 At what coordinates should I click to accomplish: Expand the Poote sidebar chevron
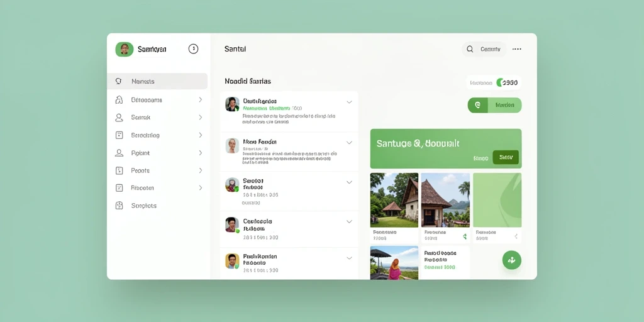[x=201, y=170]
